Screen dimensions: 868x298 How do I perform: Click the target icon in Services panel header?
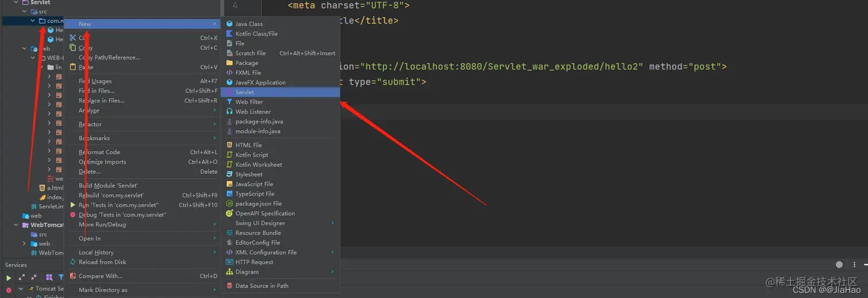pyautogui.click(x=839, y=265)
